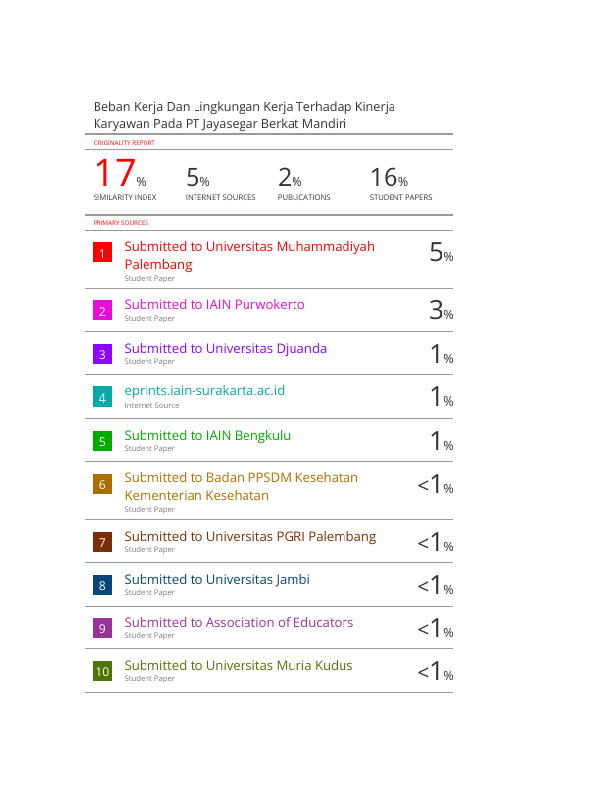This screenshot has width=612, height=792.
Task: Click the navy source number 8 badge
Action: point(102,585)
